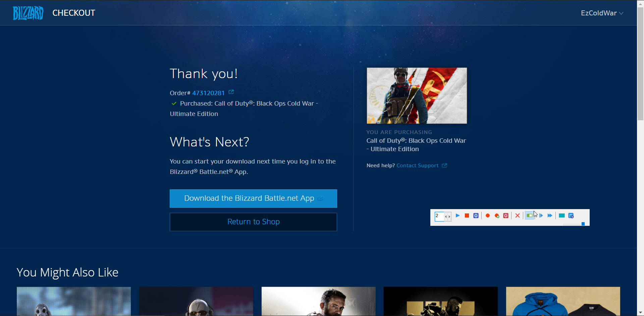644x316 pixels.
Task: Click Download the Blizzard Battle.net App button
Action: pyautogui.click(x=253, y=198)
